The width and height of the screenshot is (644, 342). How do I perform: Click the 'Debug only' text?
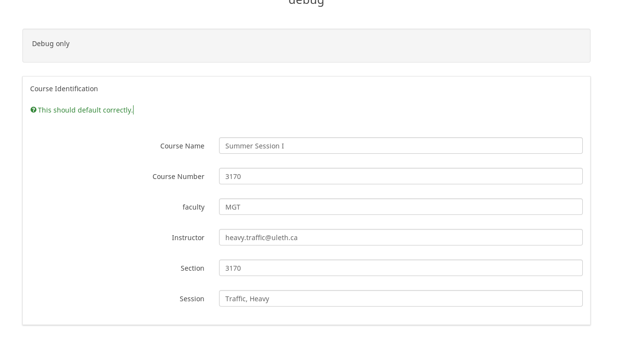point(51,44)
